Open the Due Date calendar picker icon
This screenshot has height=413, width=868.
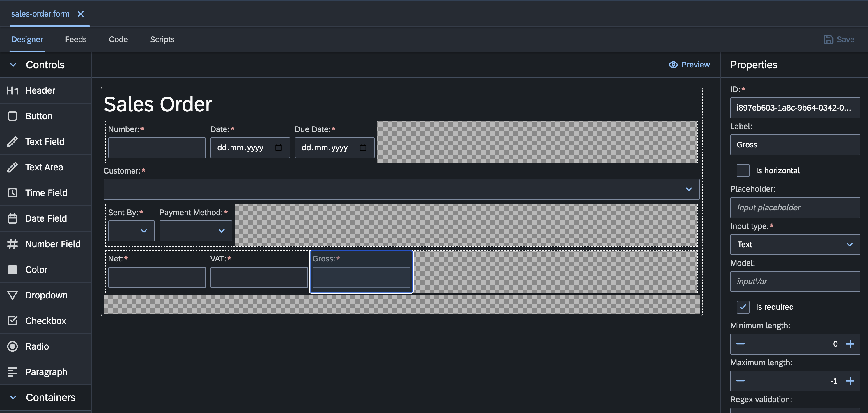click(363, 147)
